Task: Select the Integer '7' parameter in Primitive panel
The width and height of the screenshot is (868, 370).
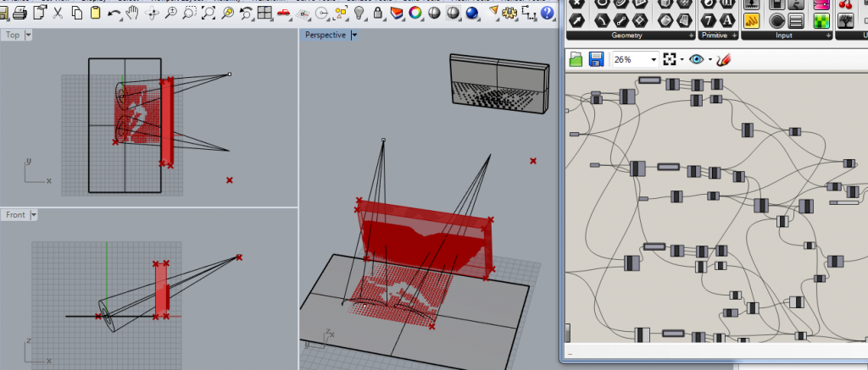Action: tap(709, 21)
